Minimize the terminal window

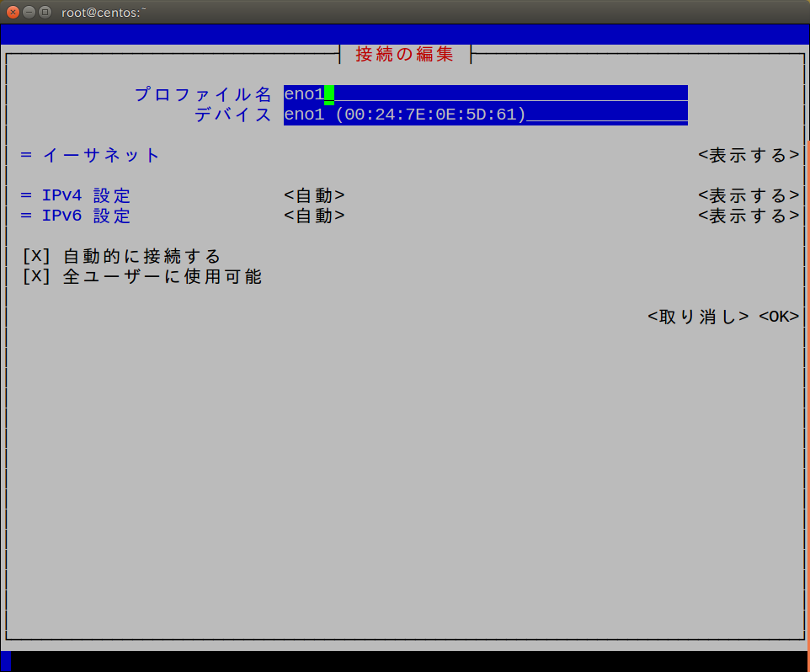29,12
